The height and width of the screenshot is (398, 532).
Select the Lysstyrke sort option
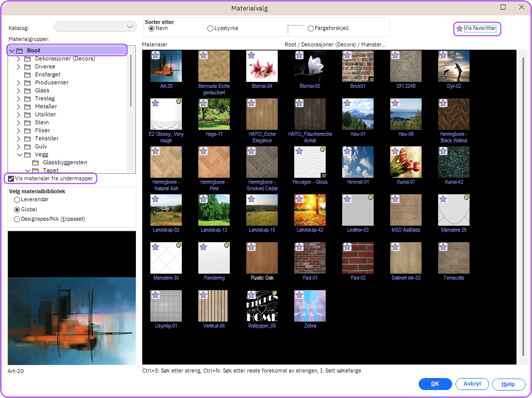(x=210, y=28)
